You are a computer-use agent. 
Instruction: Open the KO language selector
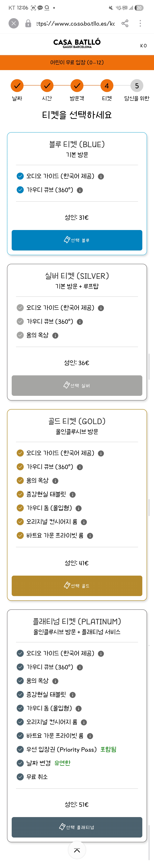pyautogui.click(x=143, y=45)
